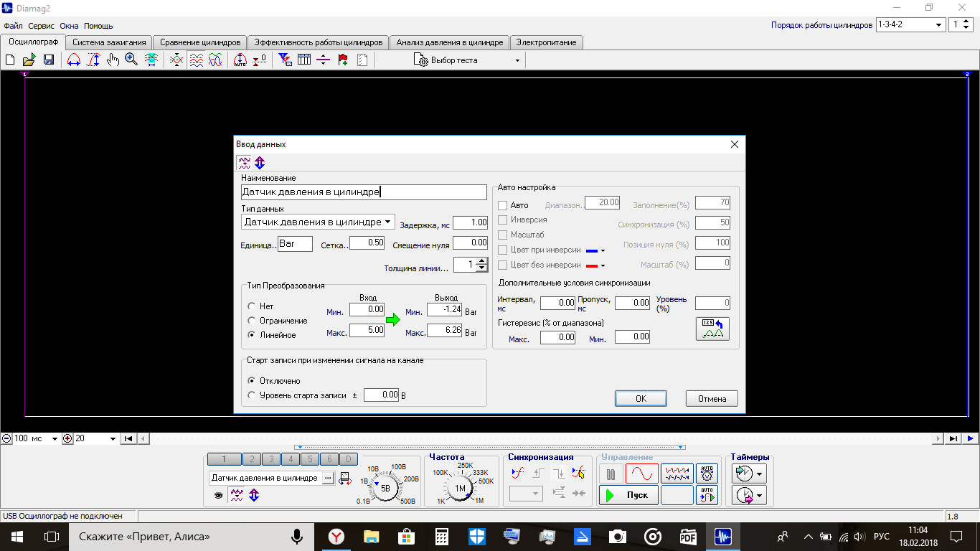Expand the first timer dropdown
980x551 pixels.
(x=759, y=474)
